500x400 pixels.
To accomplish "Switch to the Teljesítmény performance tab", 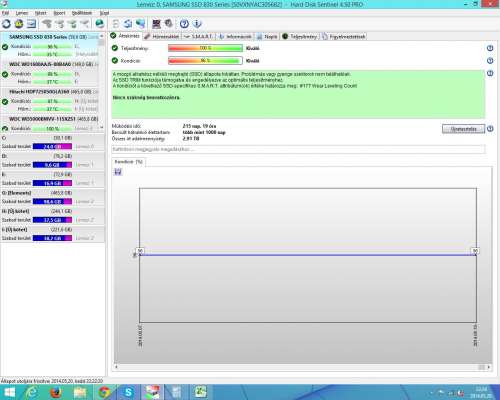I will [300, 36].
